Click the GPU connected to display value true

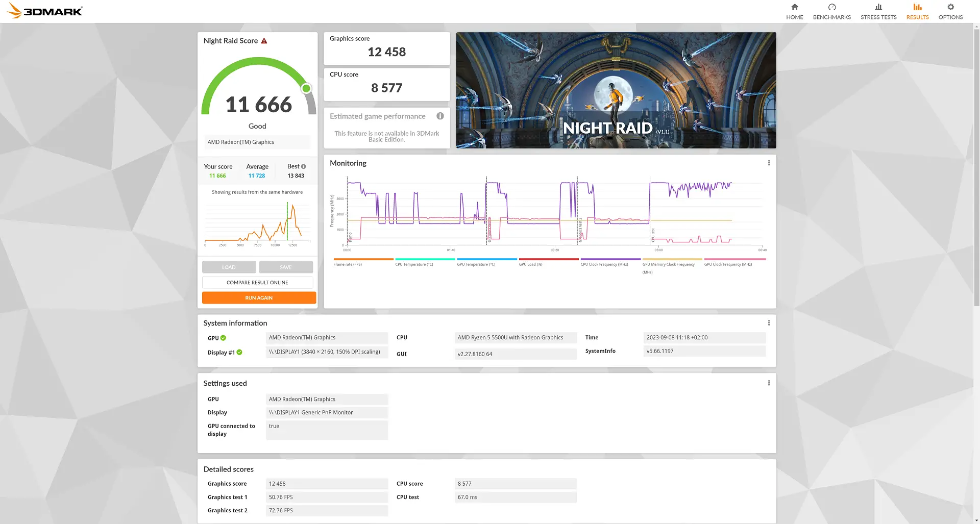click(x=327, y=430)
